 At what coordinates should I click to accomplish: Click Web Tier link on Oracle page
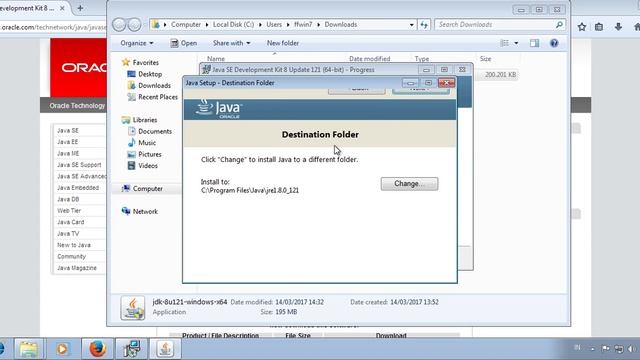[69, 211]
